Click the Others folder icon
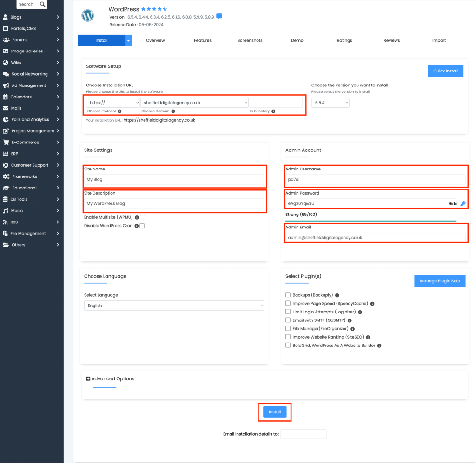This screenshot has height=463, width=476. pos(6,245)
